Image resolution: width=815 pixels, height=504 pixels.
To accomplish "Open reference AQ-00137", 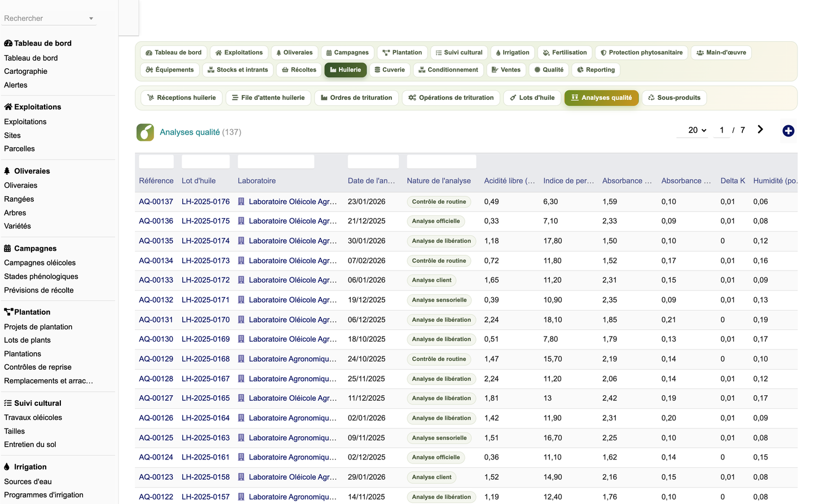I will tap(156, 201).
